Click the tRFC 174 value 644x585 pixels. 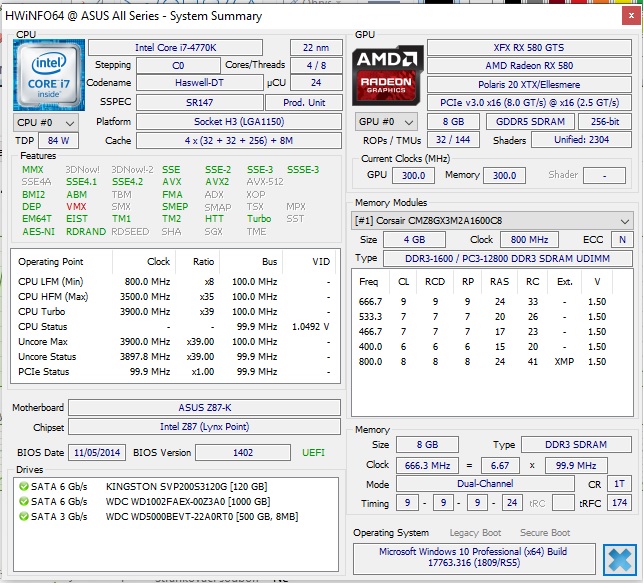click(x=619, y=503)
